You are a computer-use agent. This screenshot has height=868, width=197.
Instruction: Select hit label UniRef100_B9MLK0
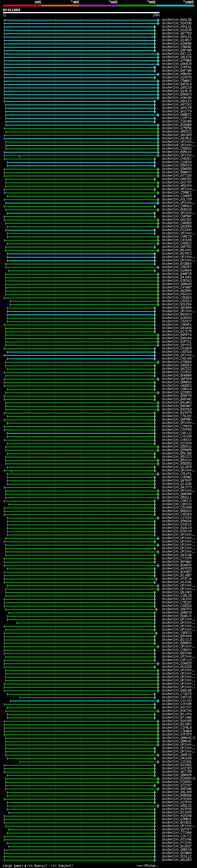[177, 152]
